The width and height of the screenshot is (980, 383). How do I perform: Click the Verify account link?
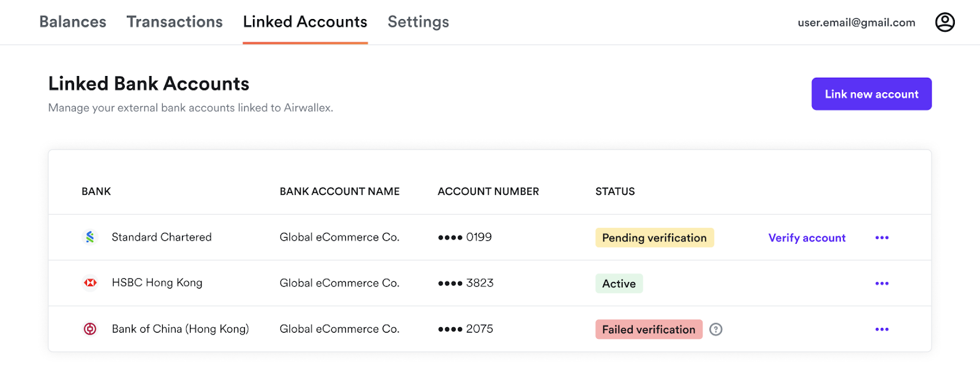(x=807, y=238)
